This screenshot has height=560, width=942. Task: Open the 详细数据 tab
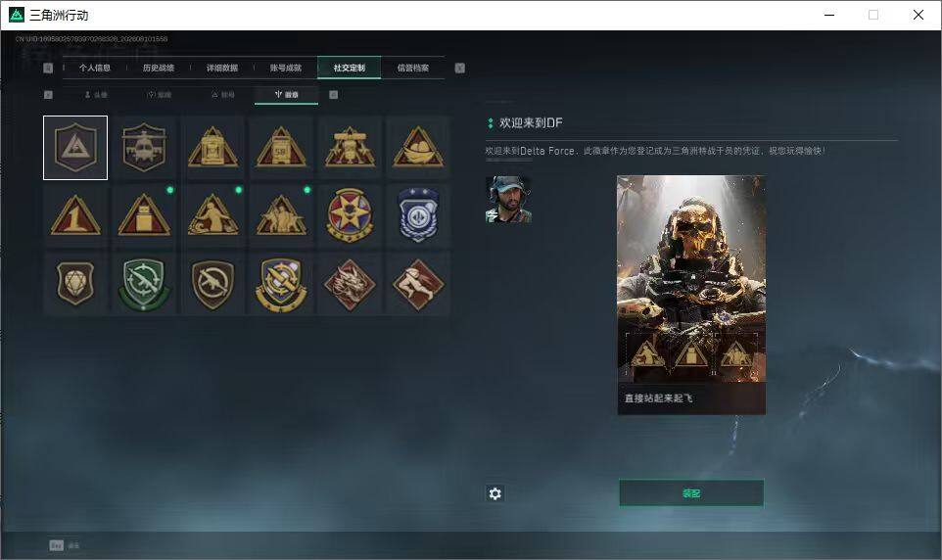pos(222,68)
